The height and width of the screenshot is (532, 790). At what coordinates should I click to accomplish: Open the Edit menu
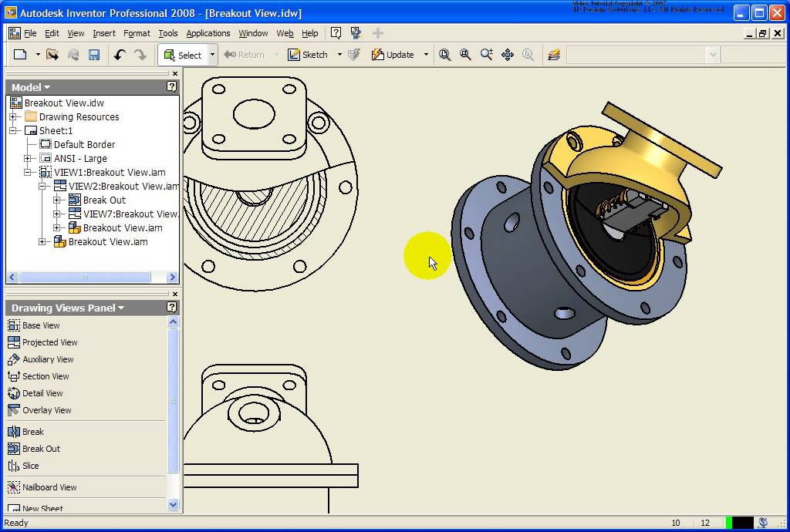coord(52,33)
